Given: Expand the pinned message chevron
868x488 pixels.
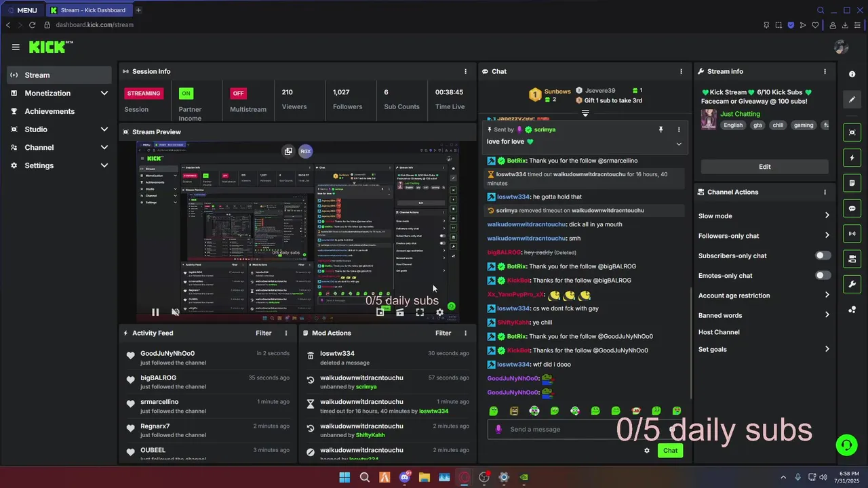Looking at the screenshot, I should tap(679, 144).
